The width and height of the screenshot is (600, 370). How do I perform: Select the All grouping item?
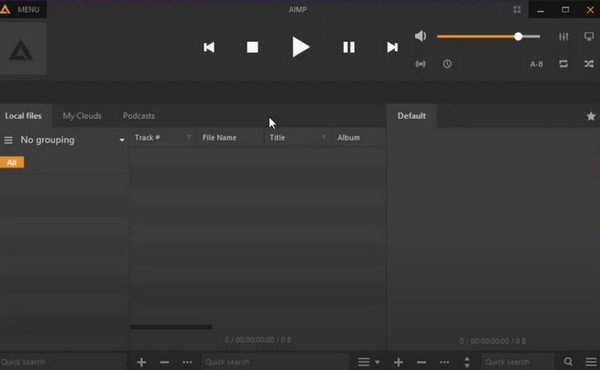[11, 162]
